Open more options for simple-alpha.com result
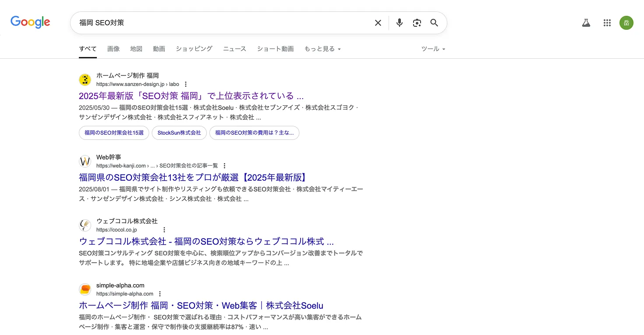Viewport: 644px width, 335px height. click(x=160, y=294)
